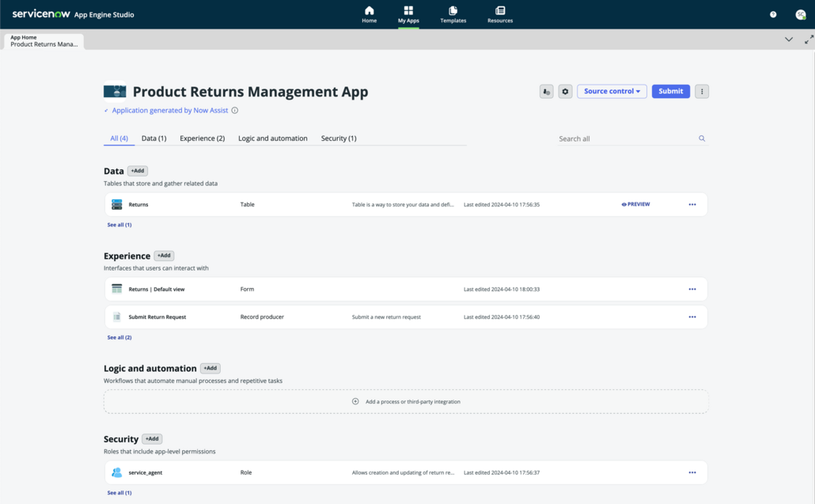
Task: Open more actions for Submit Return Request
Action: [x=692, y=317]
